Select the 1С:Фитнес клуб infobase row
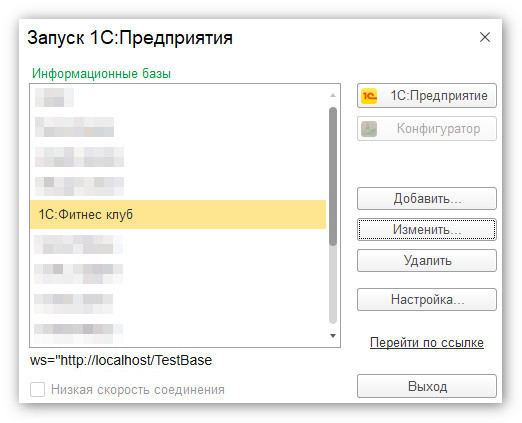 point(178,214)
